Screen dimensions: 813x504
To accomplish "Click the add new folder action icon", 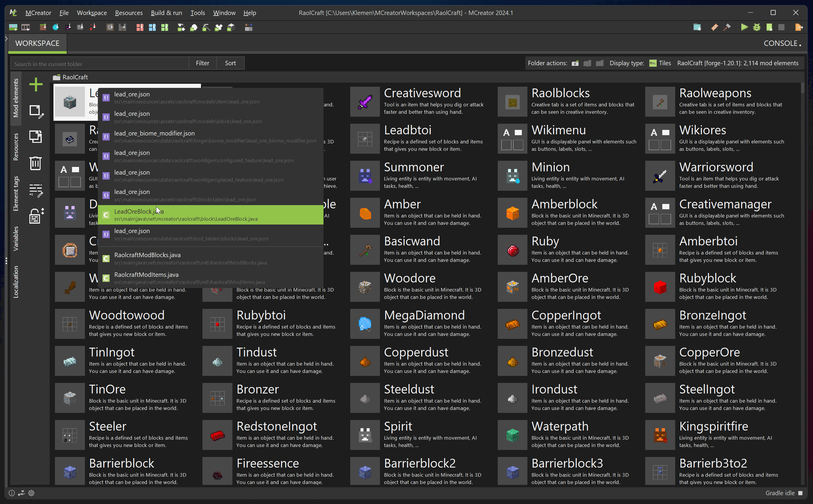I will pyautogui.click(x=575, y=63).
